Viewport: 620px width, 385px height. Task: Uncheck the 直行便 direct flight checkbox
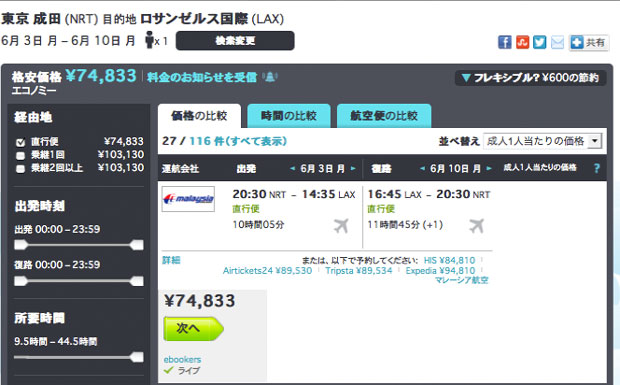click(x=21, y=142)
